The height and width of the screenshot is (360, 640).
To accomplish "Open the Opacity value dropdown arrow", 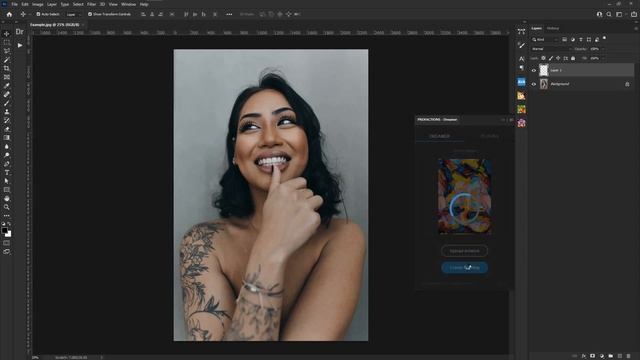I will pyautogui.click(x=602, y=49).
